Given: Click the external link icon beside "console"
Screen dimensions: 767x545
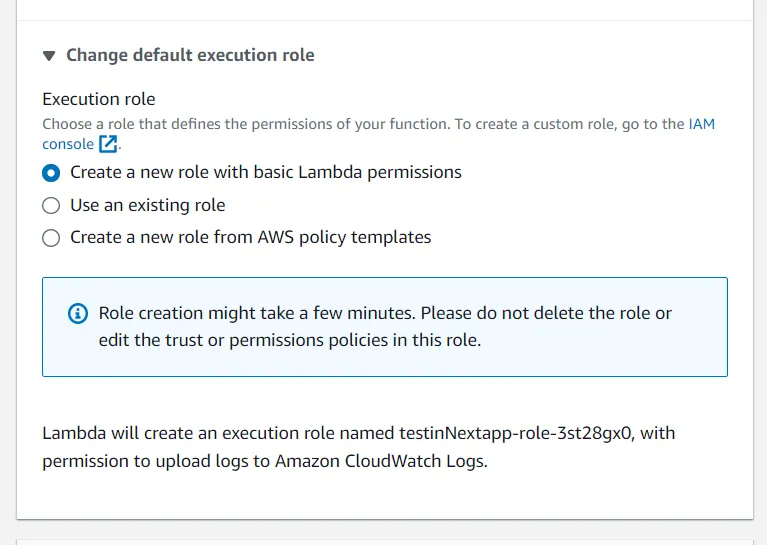Looking at the screenshot, I should (108, 144).
